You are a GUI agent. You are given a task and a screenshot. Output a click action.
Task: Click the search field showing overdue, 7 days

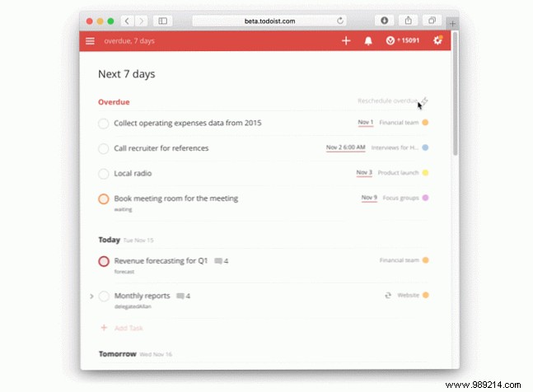(129, 41)
